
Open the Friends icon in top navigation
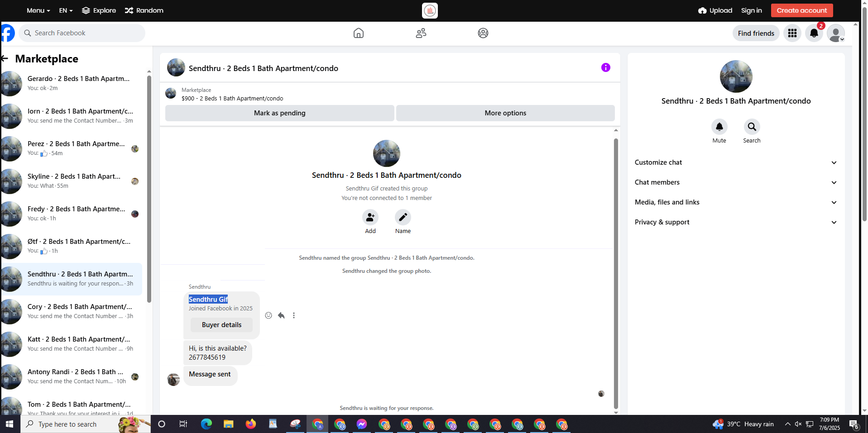(x=421, y=33)
